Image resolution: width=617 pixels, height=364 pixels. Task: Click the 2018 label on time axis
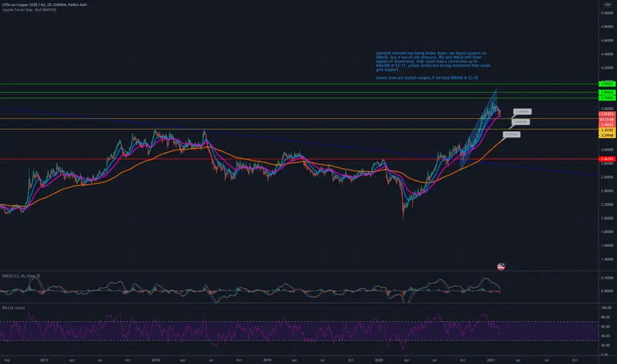pos(156,360)
